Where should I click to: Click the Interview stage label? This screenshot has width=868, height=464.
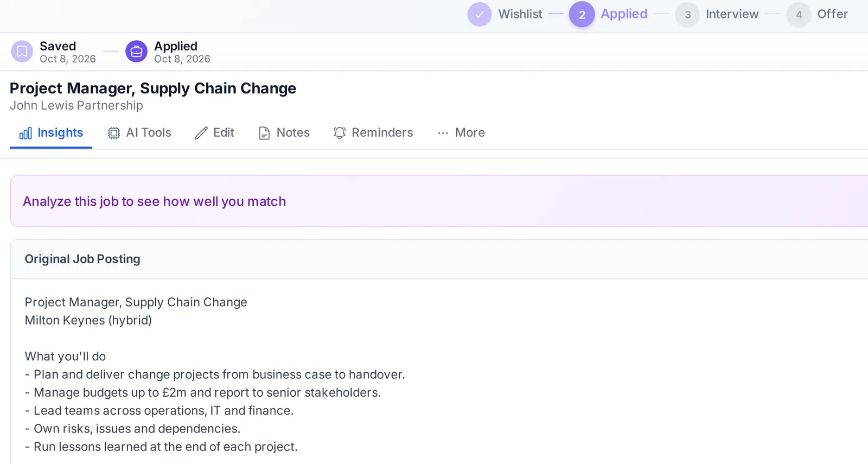coord(732,14)
